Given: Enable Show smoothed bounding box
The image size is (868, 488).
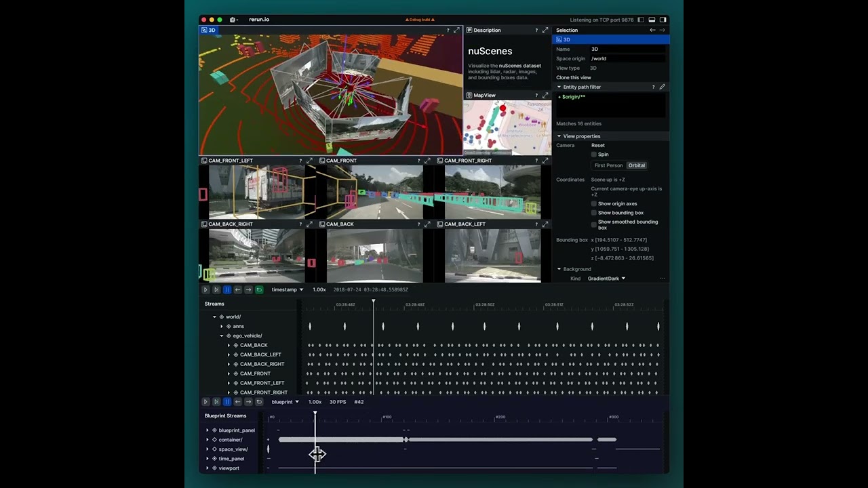Looking at the screenshot, I should (x=594, y=224).
